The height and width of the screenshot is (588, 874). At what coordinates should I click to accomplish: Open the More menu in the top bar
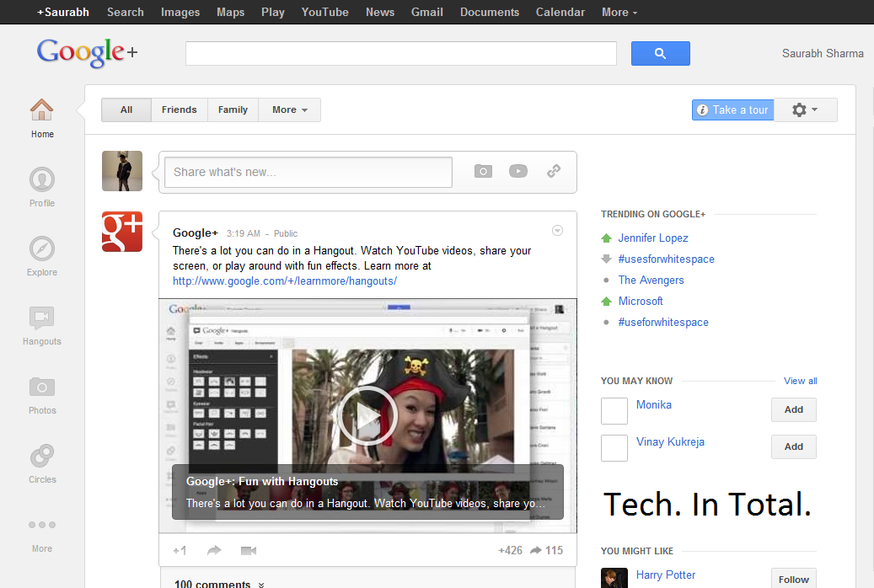[619, 13]
